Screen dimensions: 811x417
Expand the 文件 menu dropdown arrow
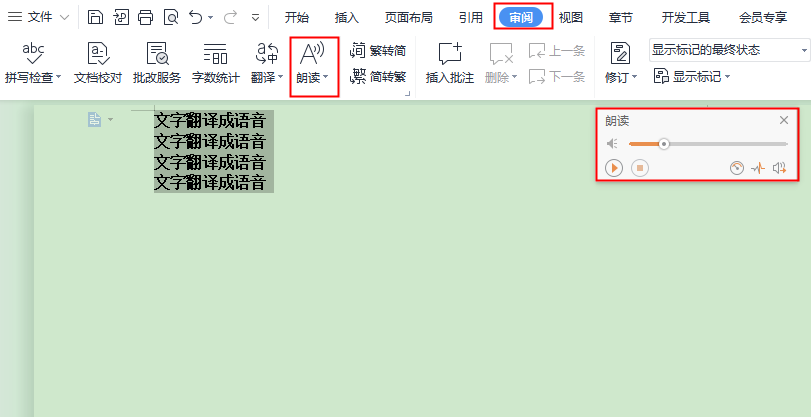click(x=65, y=18)
